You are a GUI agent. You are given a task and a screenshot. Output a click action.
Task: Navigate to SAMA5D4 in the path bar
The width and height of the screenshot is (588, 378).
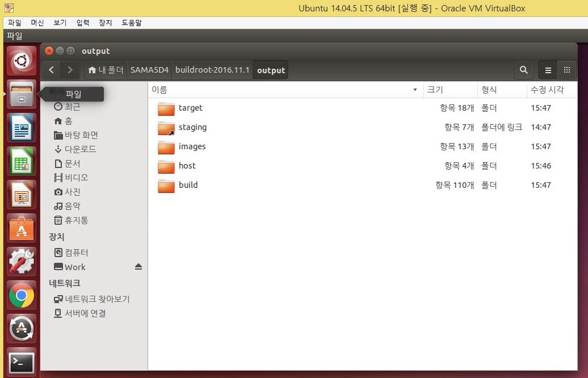[149, 70]
